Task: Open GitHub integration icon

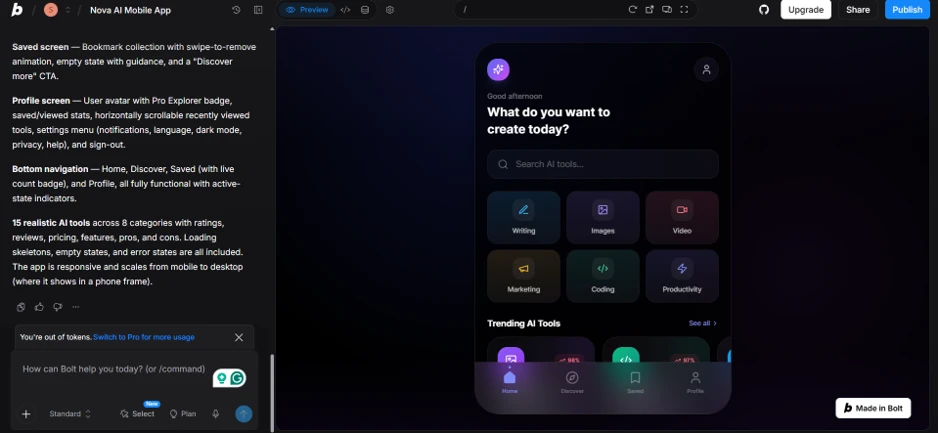Action: pyautogui.click(x=764, y=10)
